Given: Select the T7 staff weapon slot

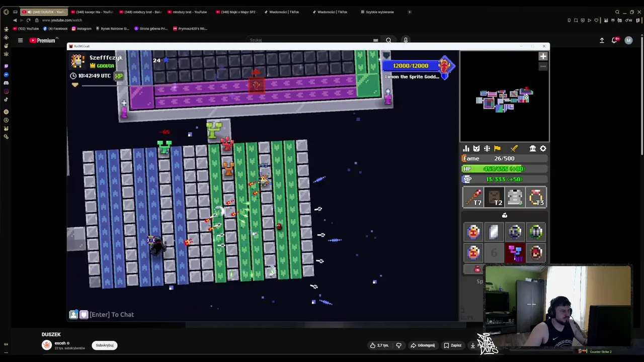Looking at the screenshot, I should (473, 197).
